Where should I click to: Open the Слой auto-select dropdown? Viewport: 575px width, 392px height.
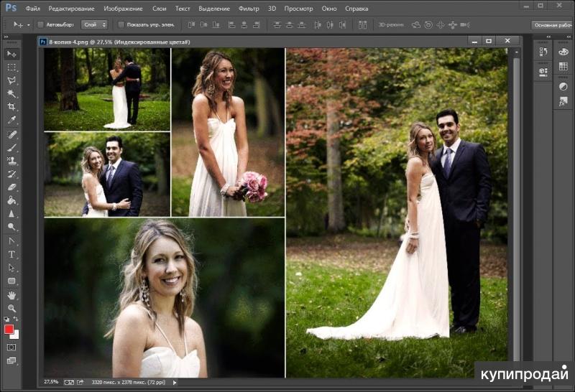pos(94,24)
